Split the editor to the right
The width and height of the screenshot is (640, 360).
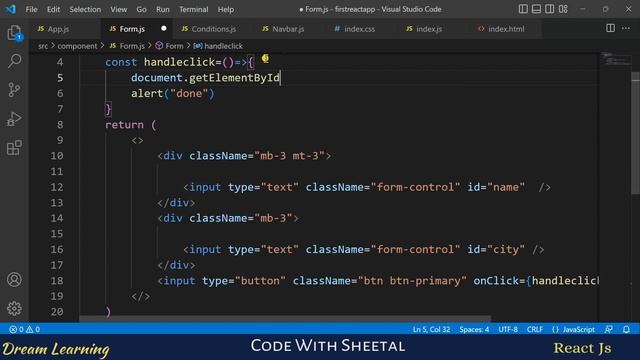click(610, 28)
